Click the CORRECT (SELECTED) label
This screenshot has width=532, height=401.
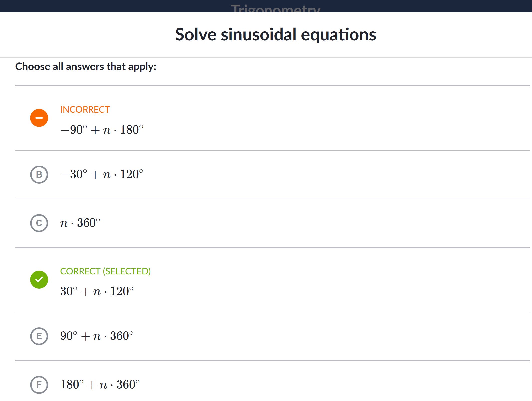point(105,271)
